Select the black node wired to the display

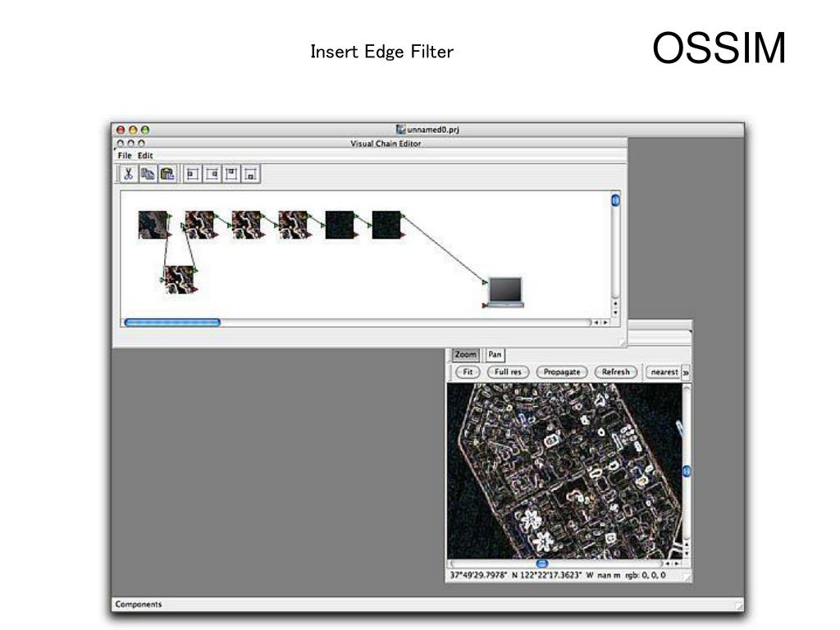coord(386,225)
